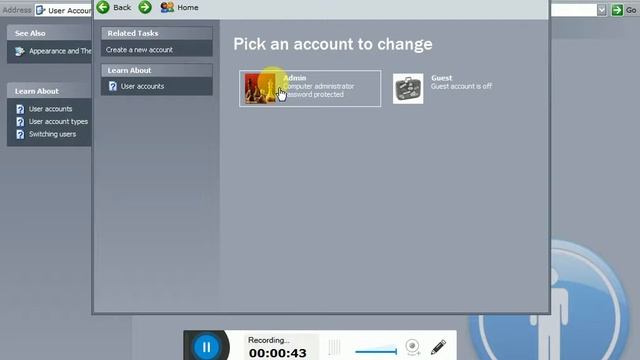Click the help icon beside User accounts in front window
This screenshot has height=360, width=640.
pyautogui.click(x=113, y=86)
